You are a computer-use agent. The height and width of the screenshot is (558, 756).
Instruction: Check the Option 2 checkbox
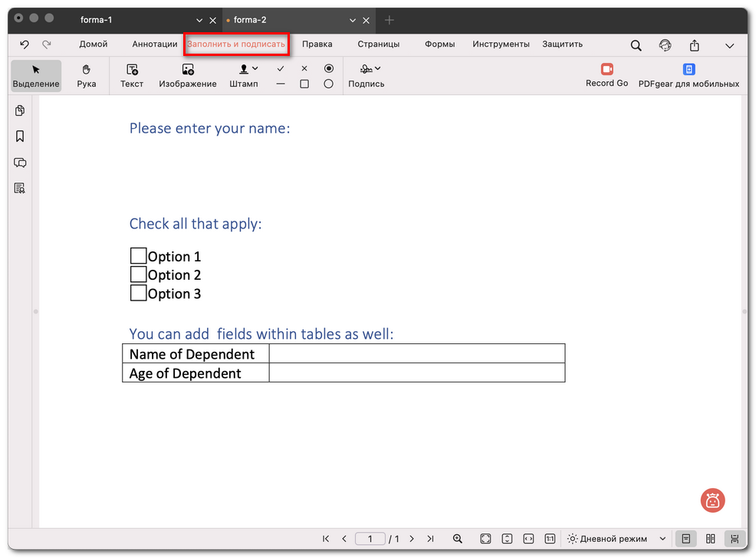tap(138, 274)
